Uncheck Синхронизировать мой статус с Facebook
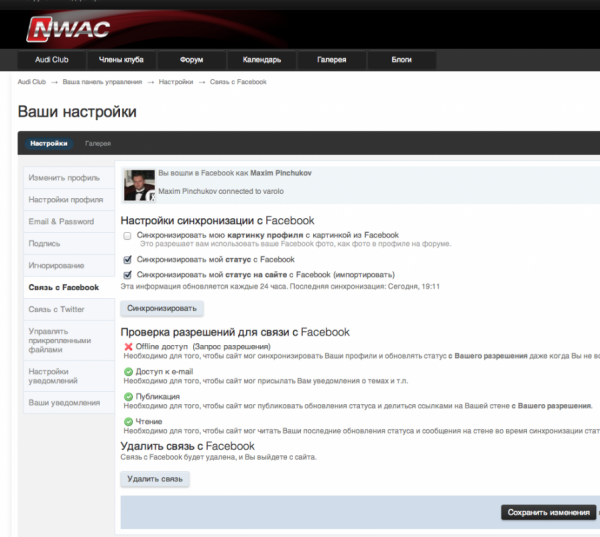Image resolution: width=600 pixels, height=537 pixels. point(127,260)
